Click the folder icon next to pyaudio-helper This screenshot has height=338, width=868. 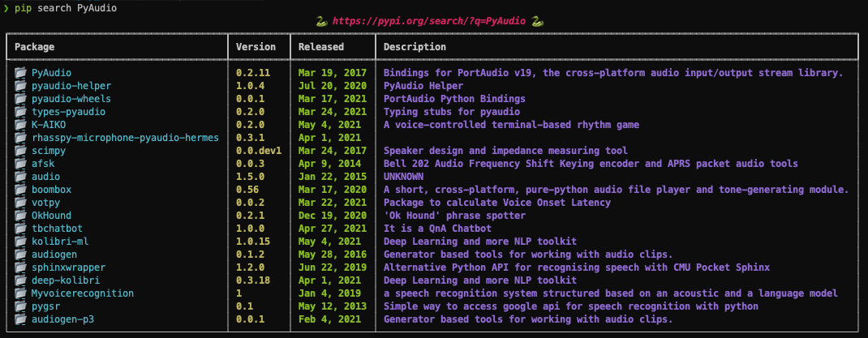(x=20, y=86)
